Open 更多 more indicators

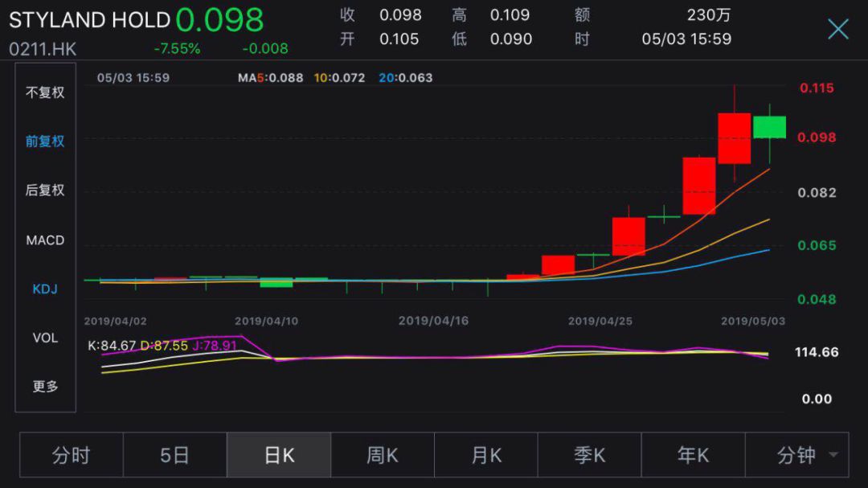[45, 386]
